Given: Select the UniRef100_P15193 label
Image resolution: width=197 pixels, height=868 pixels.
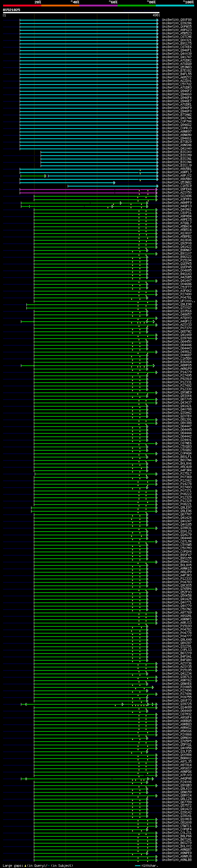Looking at the screenshot, I should click(176, 626).
